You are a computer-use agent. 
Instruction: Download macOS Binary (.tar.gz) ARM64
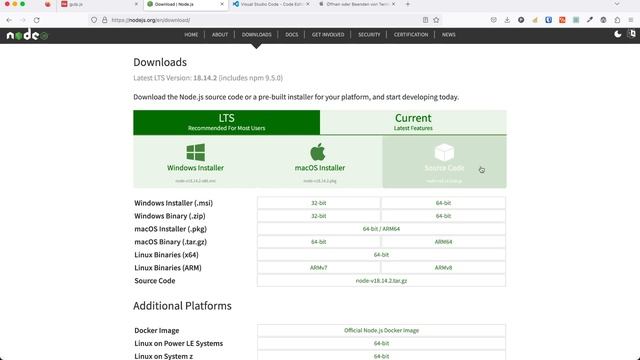click(x=443, y=242)
